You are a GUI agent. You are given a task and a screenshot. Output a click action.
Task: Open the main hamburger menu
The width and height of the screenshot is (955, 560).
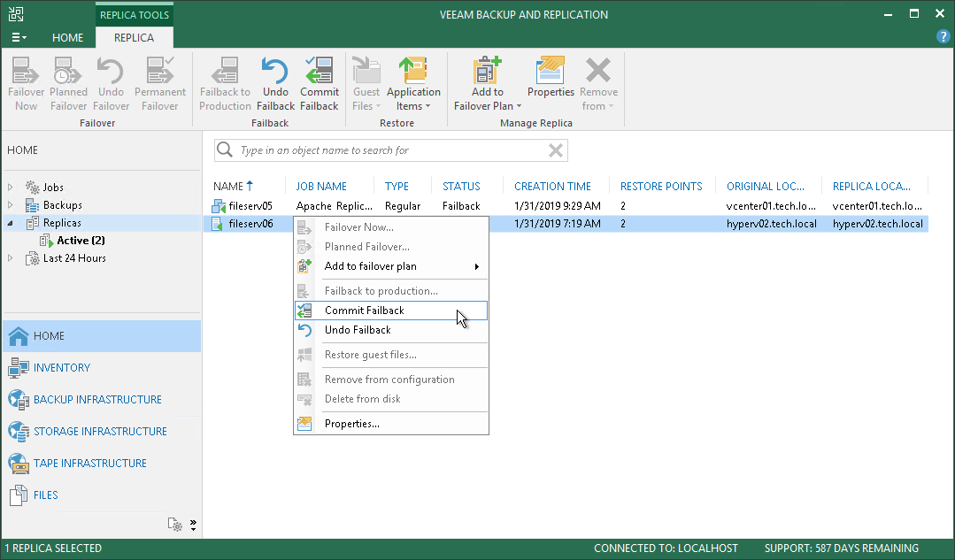click(19, 37)
